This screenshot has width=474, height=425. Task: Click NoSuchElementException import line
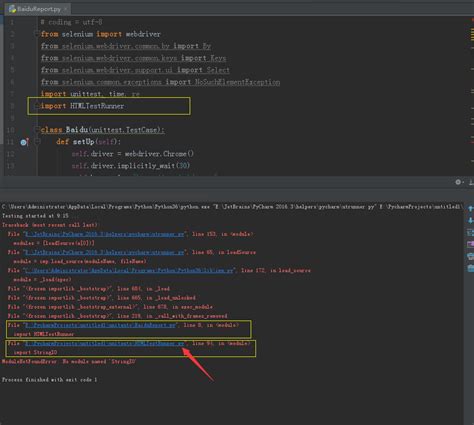pyautogui.click(x=160, y=82)
